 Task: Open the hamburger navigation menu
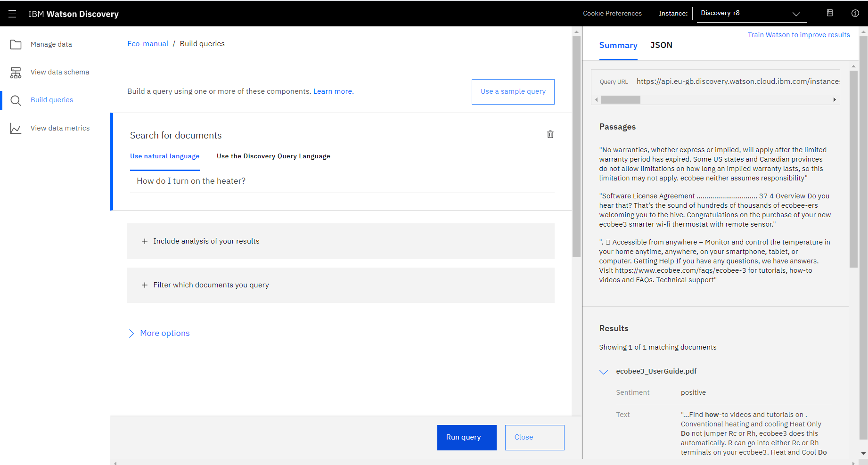tap(12, 14)
